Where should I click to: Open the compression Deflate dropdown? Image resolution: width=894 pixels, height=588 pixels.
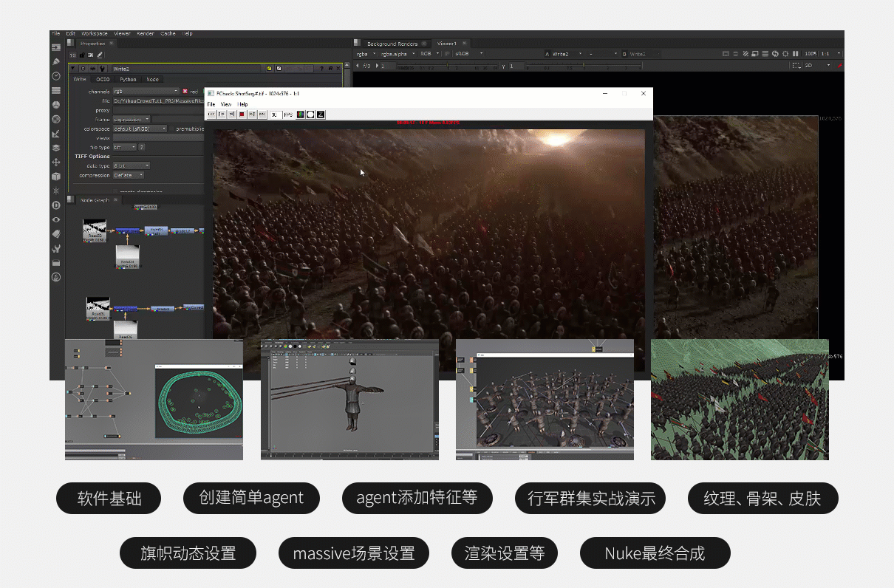(129, 175)
